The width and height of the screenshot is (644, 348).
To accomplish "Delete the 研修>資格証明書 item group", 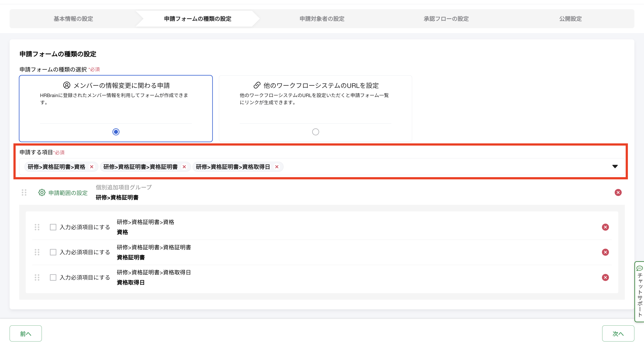I will pos(618,193).
